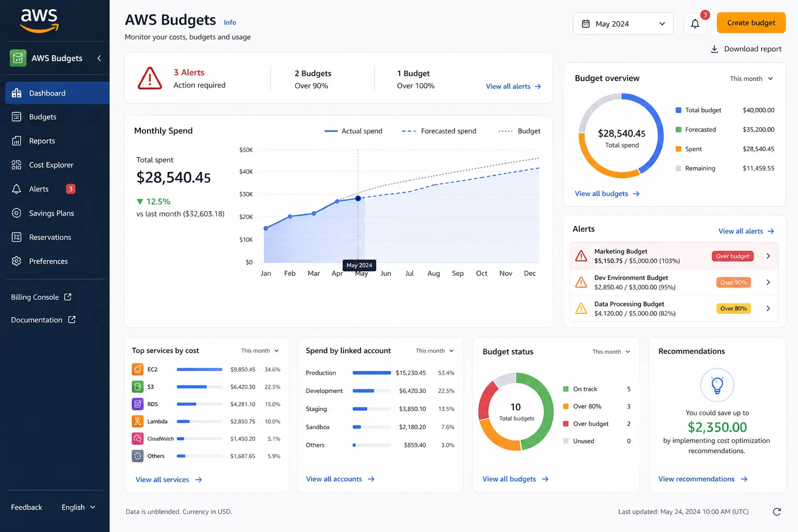Click Data Processing Budget warning icon

(581, 309)
